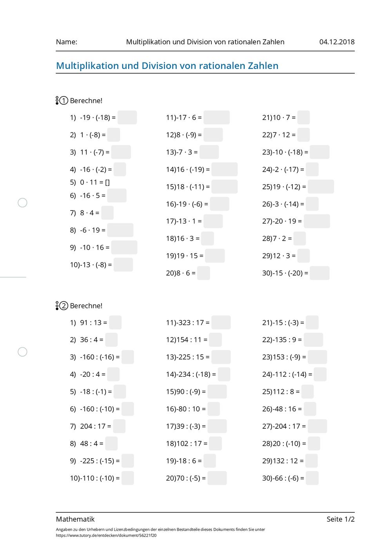Select the circled number 1 exercise marker
This screenshot has width=392, height=555.
(64, 101)
